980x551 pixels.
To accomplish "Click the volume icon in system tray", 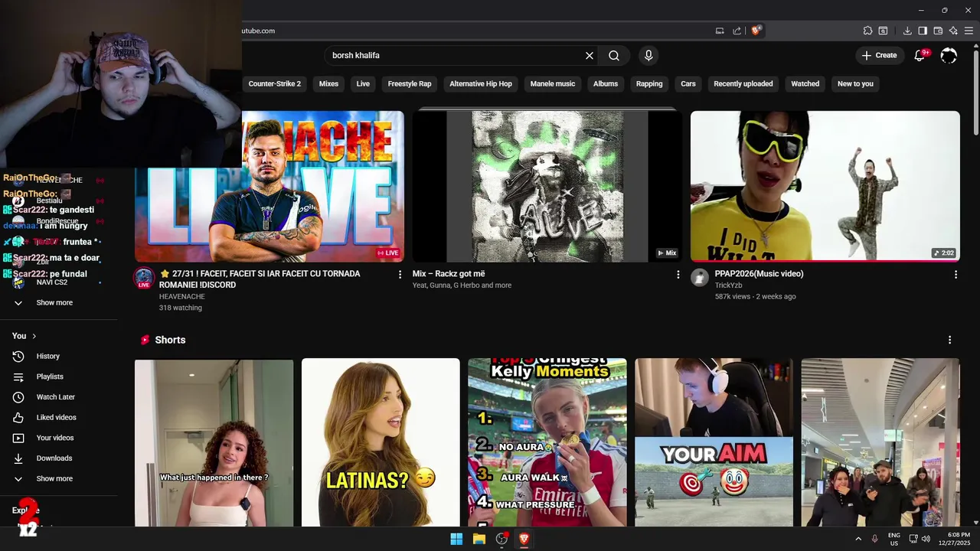I will [926, 539].
